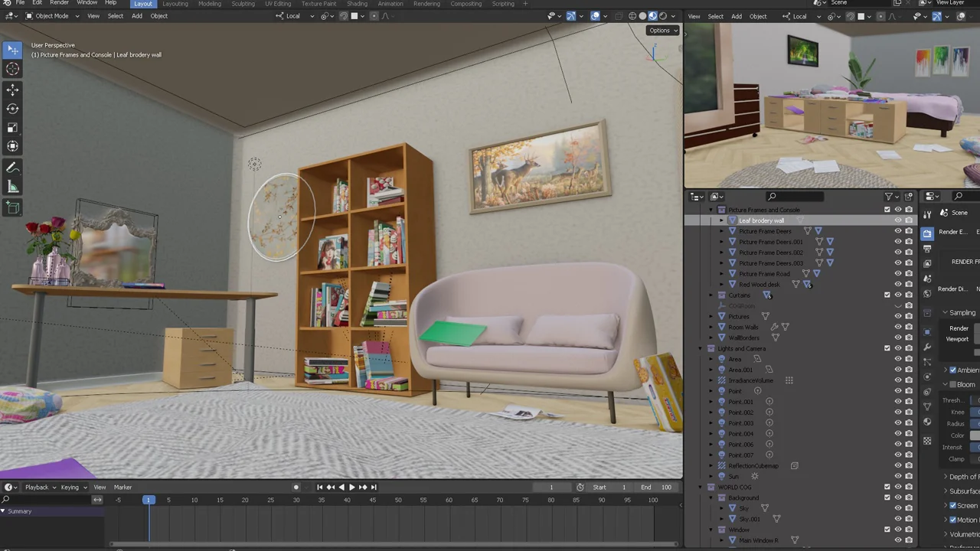This screenshot has height=551, width=980.
Task: Click the New Collection button in the Outliner
Action: click(909, 197)
